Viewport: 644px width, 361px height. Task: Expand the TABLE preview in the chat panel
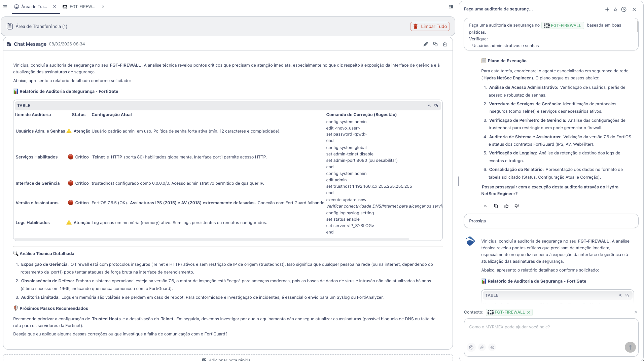point(620,295)
